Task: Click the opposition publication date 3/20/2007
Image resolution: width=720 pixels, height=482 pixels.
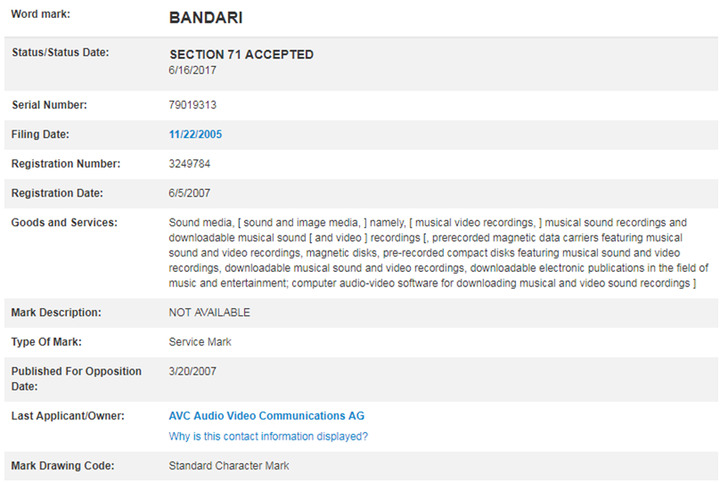Action: (x=193, y=372)
